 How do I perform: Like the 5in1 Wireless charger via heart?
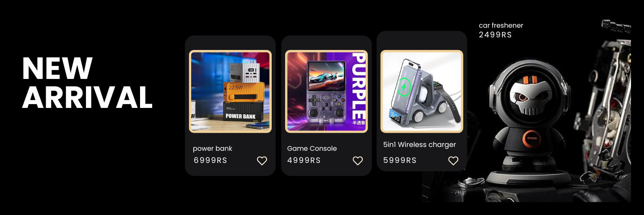(x=453, y=161)
